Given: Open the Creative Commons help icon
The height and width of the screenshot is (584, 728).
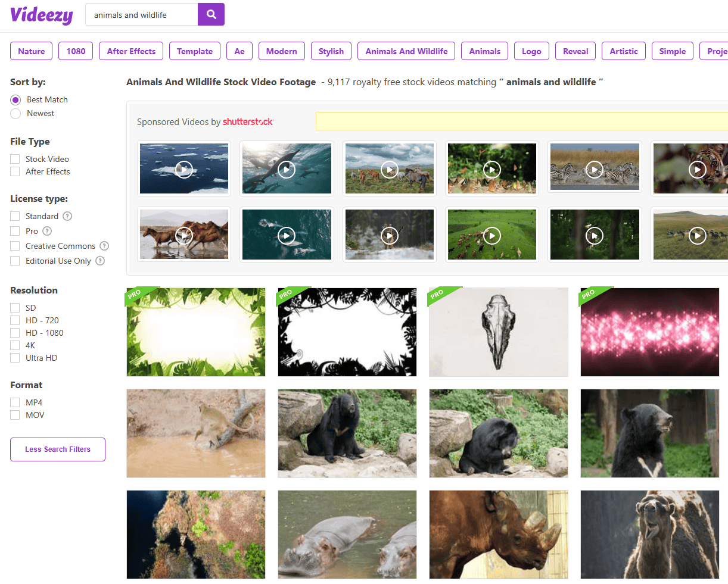Looking at the screenshot, I should point(104,246).
